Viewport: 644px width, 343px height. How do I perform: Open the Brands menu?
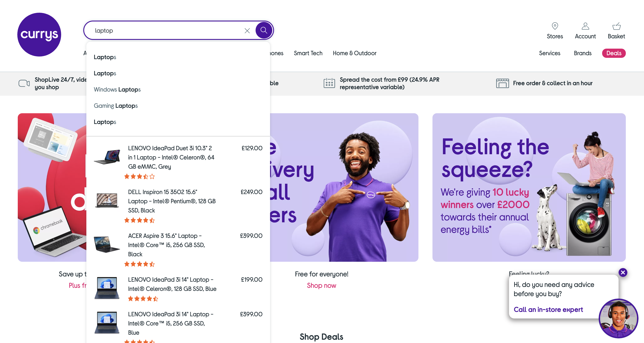pyautogui.click(x=582, y=53)
